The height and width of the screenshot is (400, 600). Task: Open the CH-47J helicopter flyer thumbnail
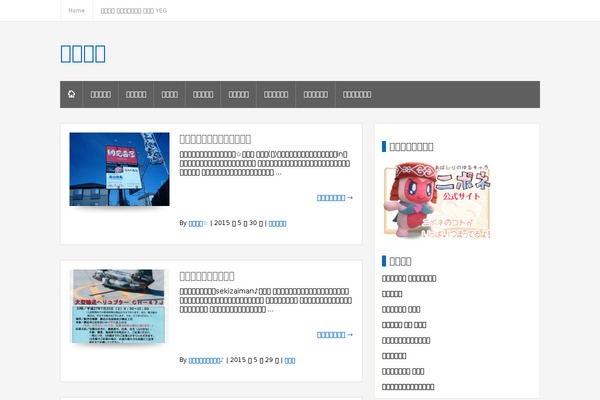119,306
